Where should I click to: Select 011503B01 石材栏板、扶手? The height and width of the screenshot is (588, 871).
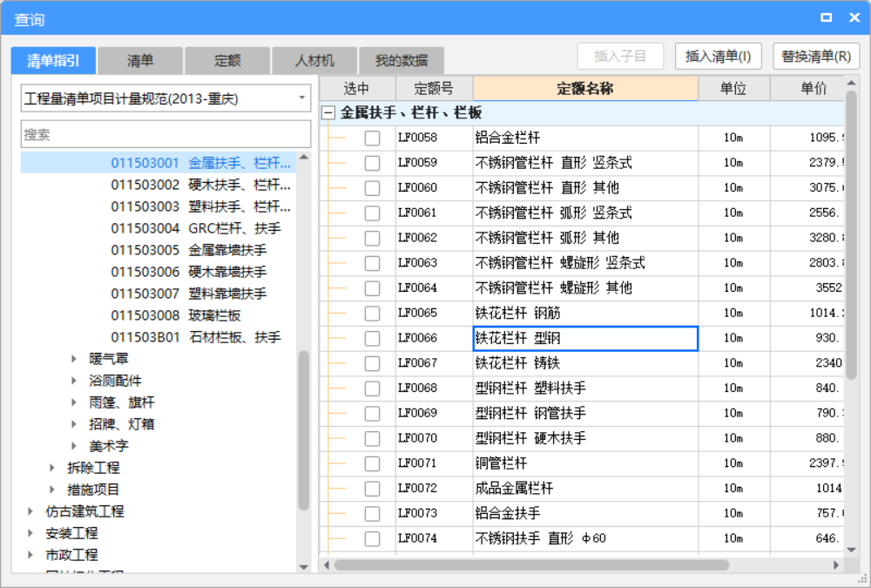(195, 337)
